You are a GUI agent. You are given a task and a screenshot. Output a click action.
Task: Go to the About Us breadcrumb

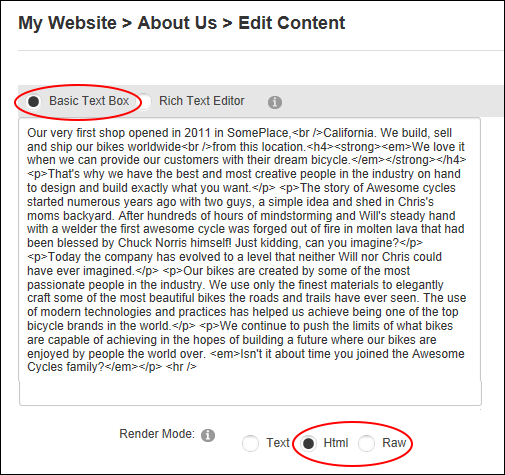[x=177, y=23]
